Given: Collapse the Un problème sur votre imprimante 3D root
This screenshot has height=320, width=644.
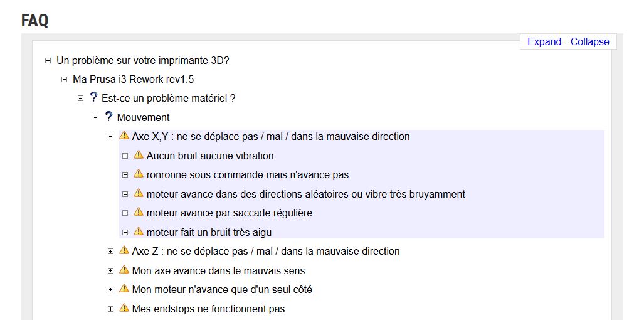Looking at the screenshot, I should [x=48, y=60].
